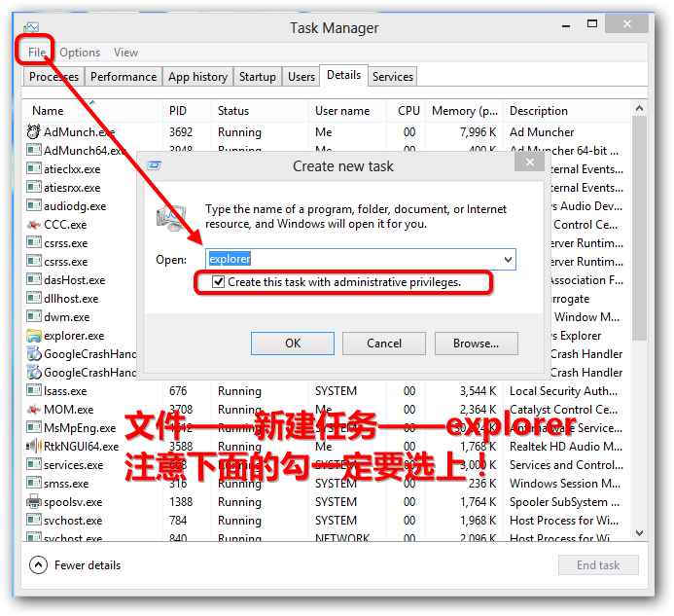Click the audiodg.exe process icon
Image resolution: width=674 pixels, height=616 pixels.
33,205
